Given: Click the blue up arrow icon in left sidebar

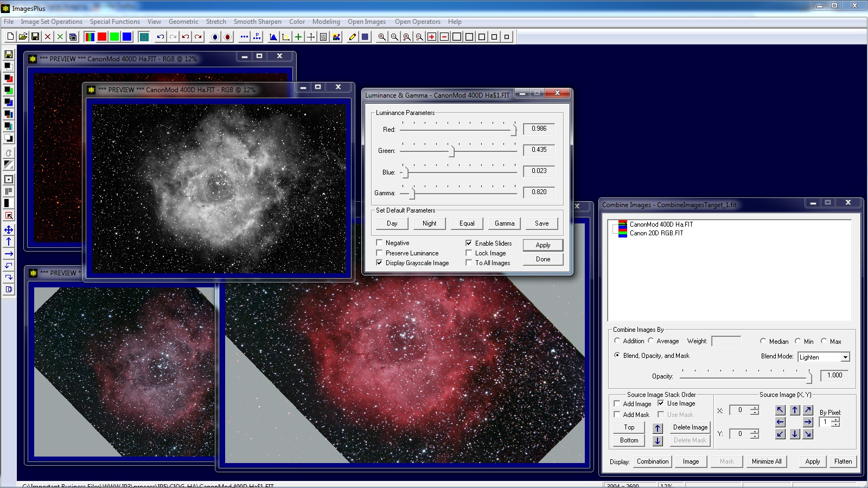Looking at the screenshot, I should pos(9,242).
